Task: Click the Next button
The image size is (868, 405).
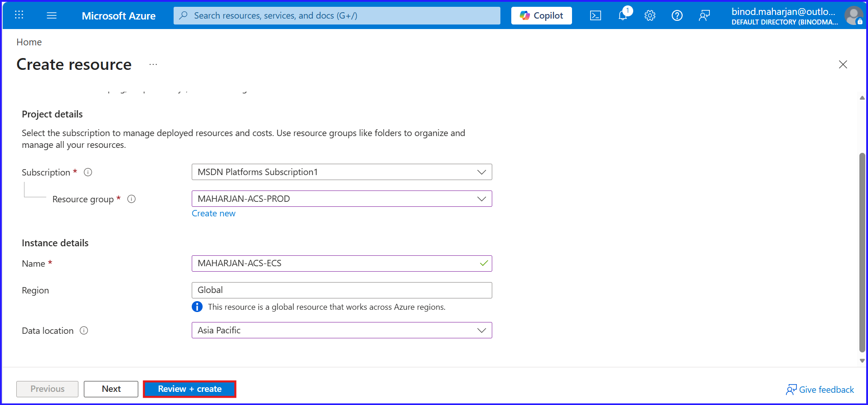Action: pyautogui.click(x=111, y=389)
